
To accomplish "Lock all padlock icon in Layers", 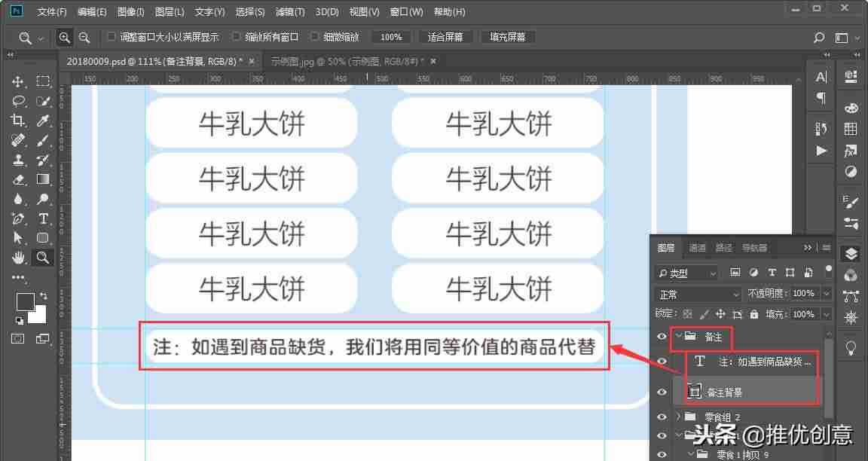I will pos(754,314).
